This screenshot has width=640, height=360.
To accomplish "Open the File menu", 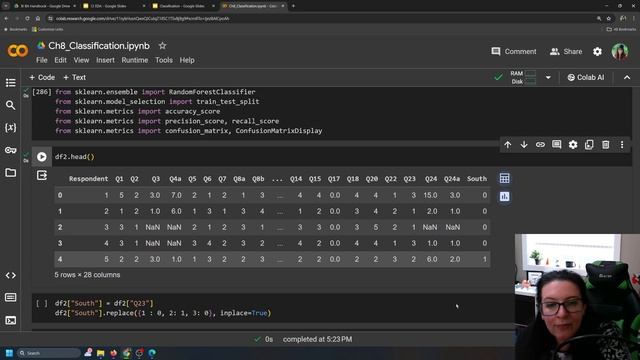I will pyautogui.click(x=42, y=60).
